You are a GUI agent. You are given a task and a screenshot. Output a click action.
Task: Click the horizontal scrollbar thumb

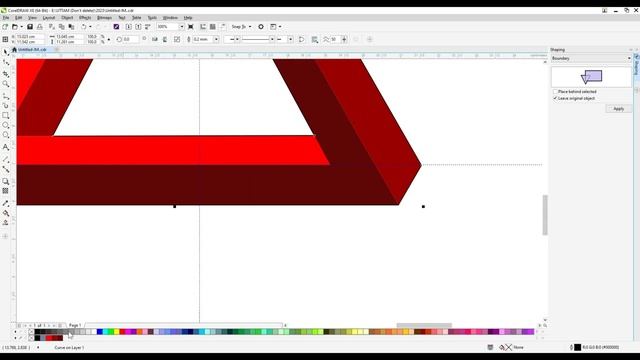[424, 325]
